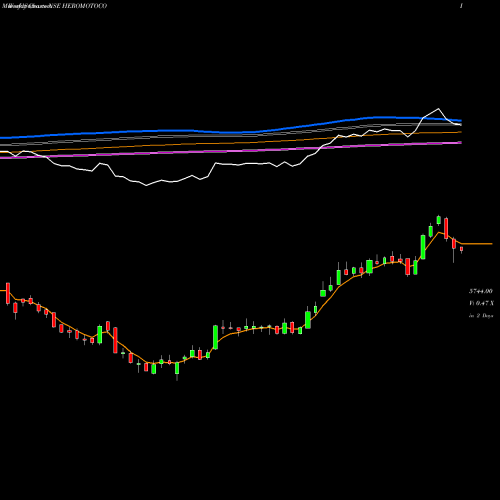Click the lowest green candle with the long lower wick
Image resolution: width=500 pixels, height=500 pixels.
tap(177, 369)
